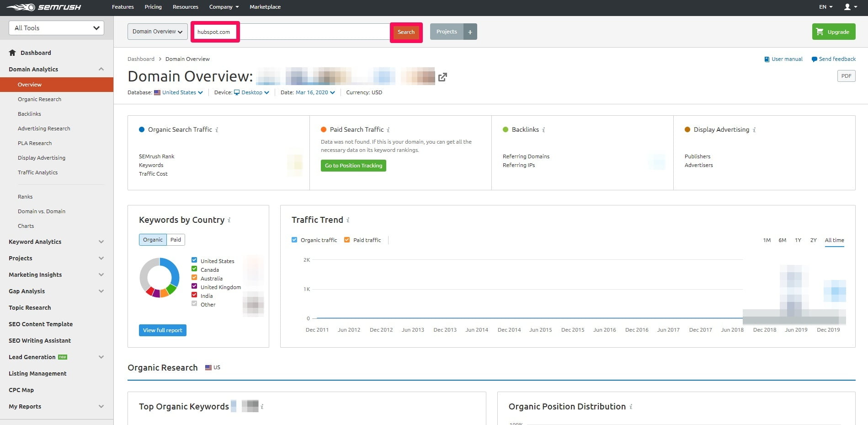Select 1Y traffic trend range
The height and width of the screenshot is (425, 868).
(x=798, y=240)
